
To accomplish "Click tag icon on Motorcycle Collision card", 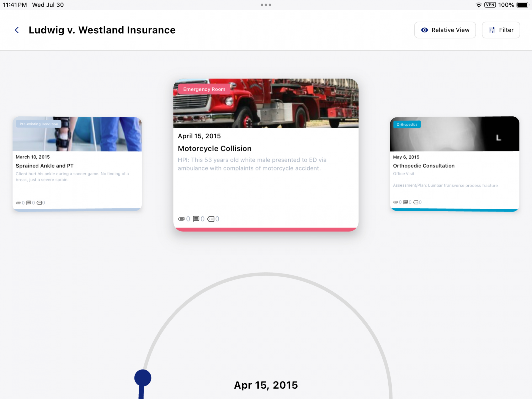I will [211, 219].
